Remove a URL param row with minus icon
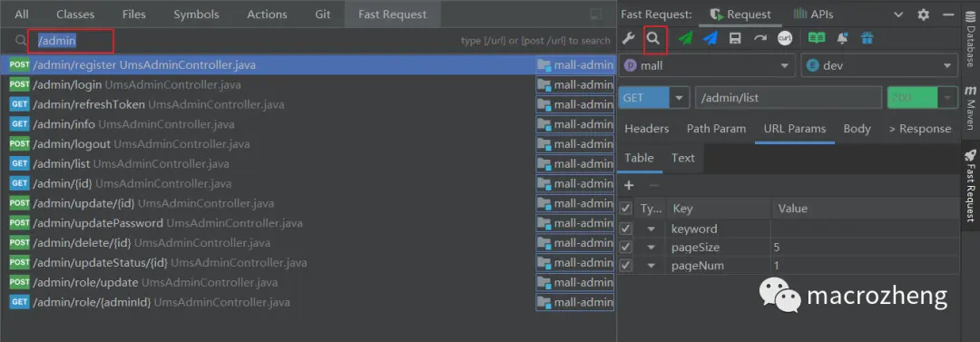The image size is (980, 342). [653, 185]
